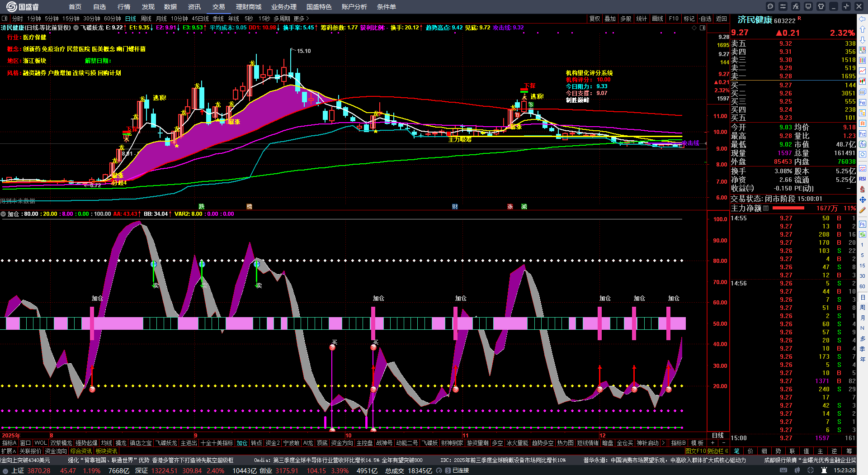The height and width of the screenshot is (475, 868).
Task: Open the fx formula manager icon
Action: pos(796,6)
